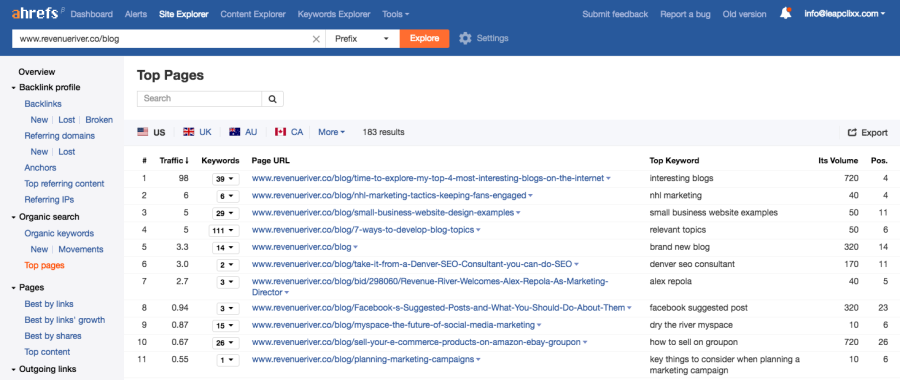Clear the URL field with the X icon
Viewport: 900px width, 380px height.
tap(316, 39)
